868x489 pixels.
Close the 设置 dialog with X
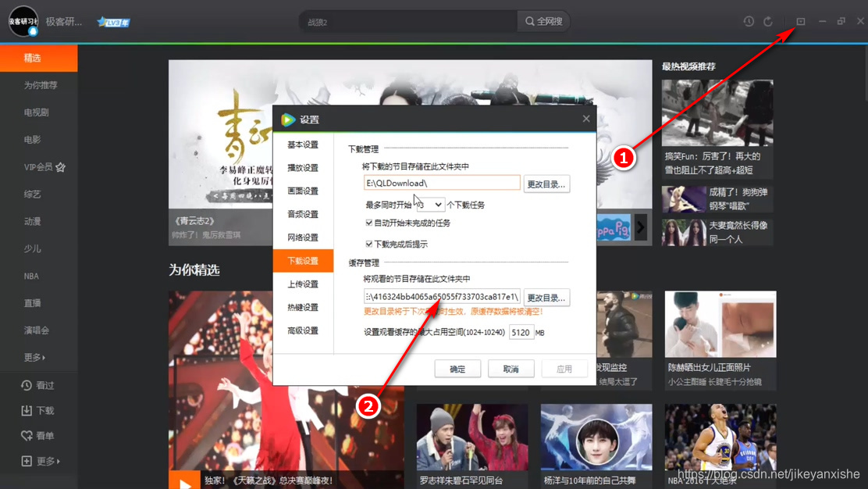[585, 119]
